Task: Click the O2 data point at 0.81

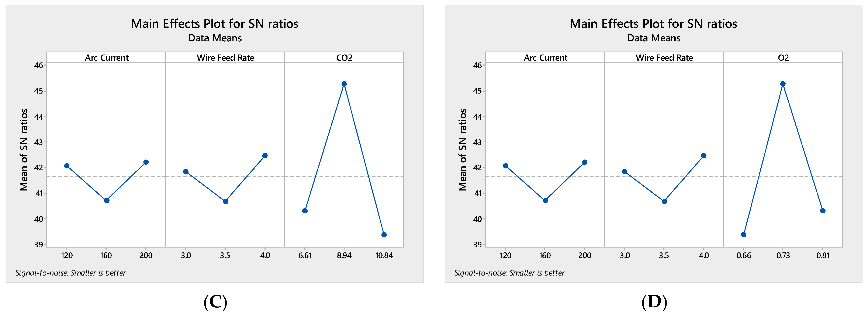Action: tap(823, 211)
